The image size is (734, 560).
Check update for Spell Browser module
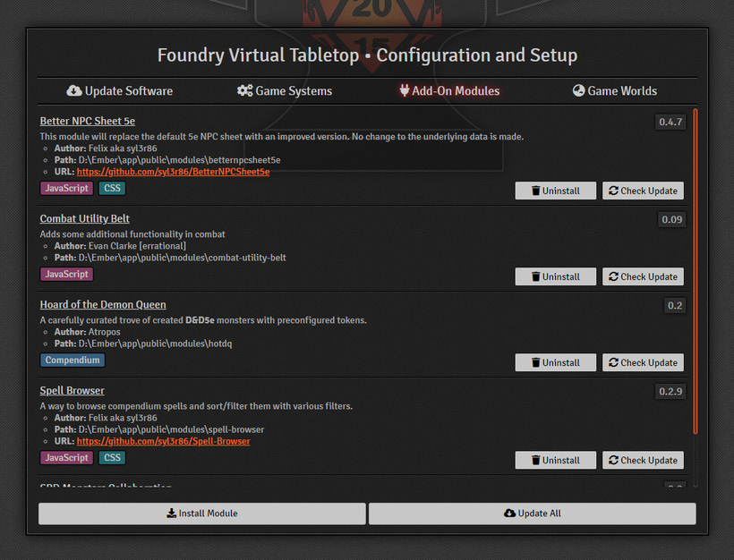[x=644, y=460]
